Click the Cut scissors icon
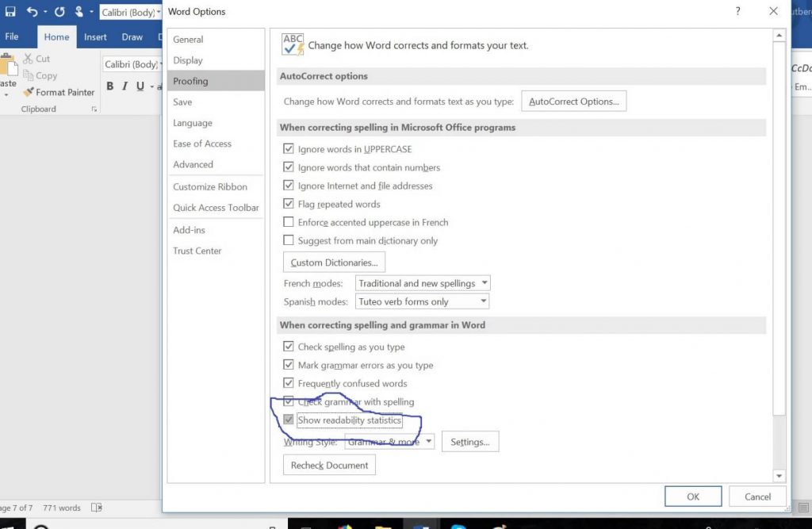Screen dimensions: 812x529 (x=29, y=59)
